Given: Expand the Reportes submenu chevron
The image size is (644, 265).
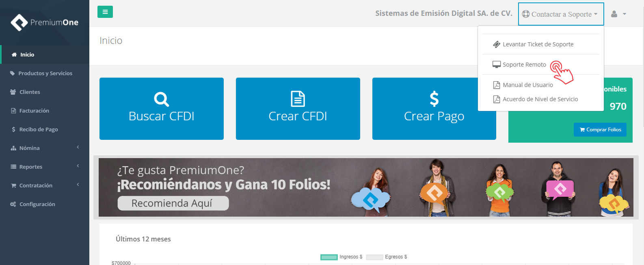Looking at the screenshot, I should click(x=78, y=166).
